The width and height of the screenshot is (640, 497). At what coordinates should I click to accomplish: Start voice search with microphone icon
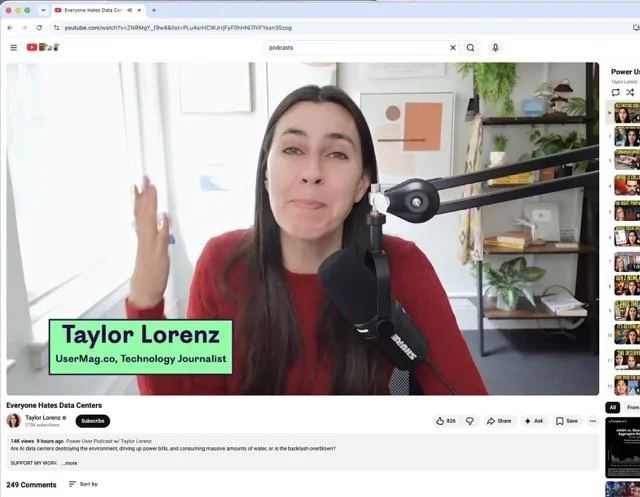(x=495, y=48)
